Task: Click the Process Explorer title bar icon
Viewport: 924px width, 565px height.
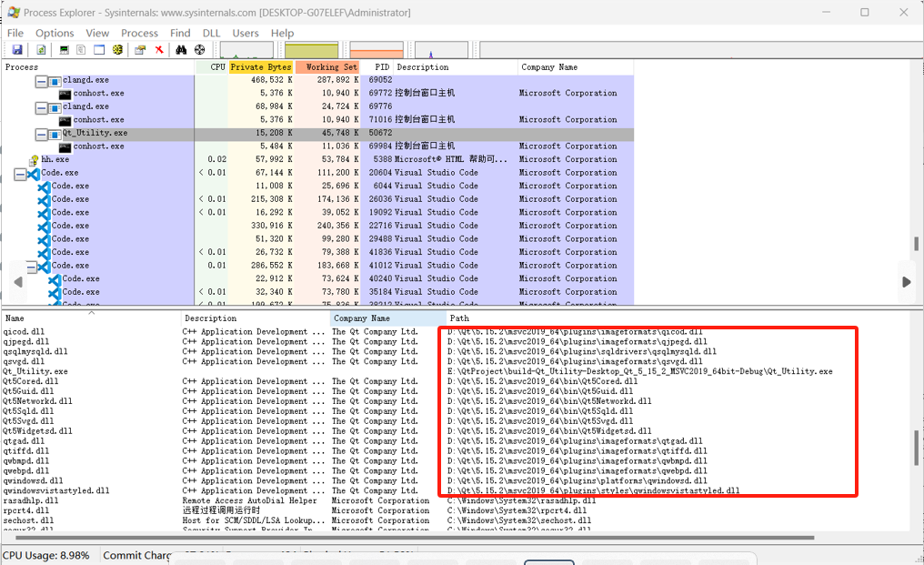Action: pyautogui.click(x=14, y=13)
